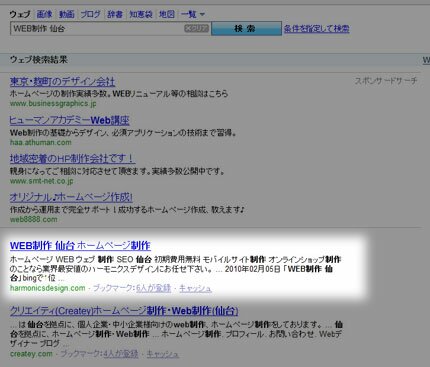This screenshot has height=367, width=430.
Task: Open result クリエイティ(Createy)ホームページ制作
Action: [124, 311]
